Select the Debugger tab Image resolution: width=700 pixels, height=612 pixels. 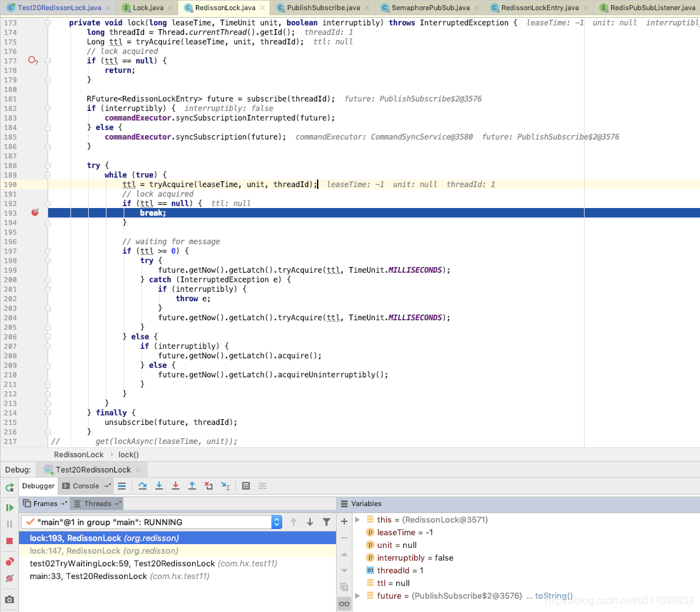pos(39,486)
